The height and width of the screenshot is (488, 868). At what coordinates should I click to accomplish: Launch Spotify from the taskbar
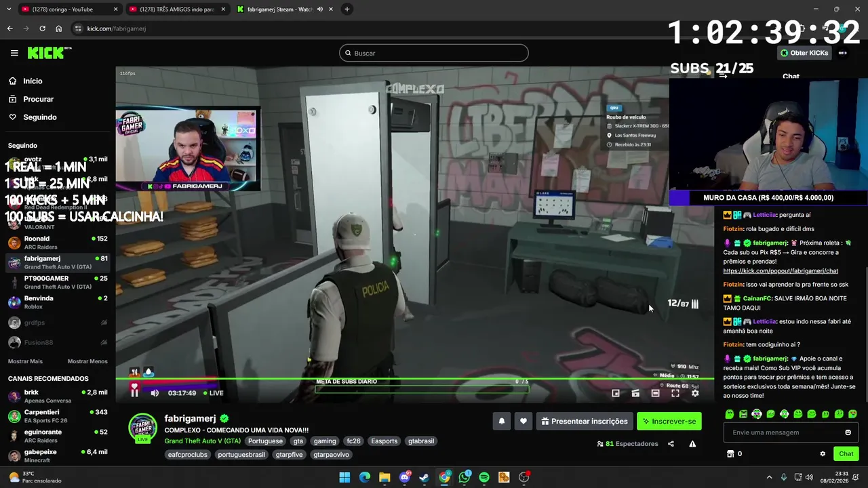tap(484, 477)
